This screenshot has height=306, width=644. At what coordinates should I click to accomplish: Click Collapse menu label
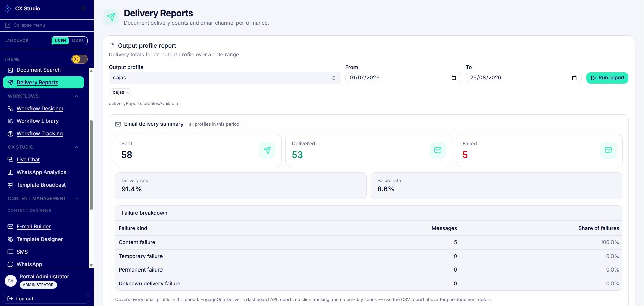29,25
